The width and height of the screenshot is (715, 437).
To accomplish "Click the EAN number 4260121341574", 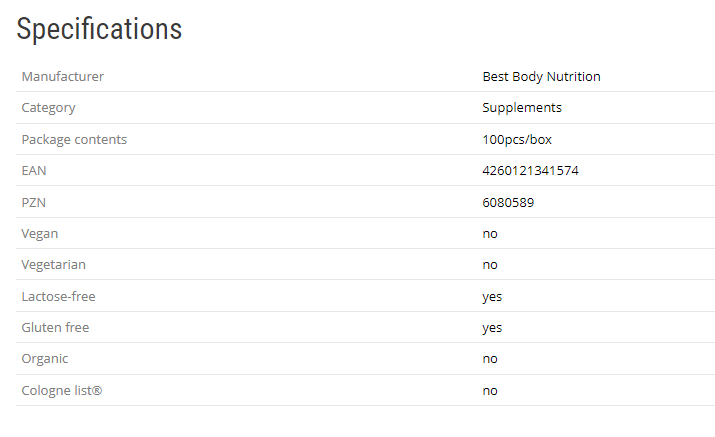I will (x=530, y=171).
